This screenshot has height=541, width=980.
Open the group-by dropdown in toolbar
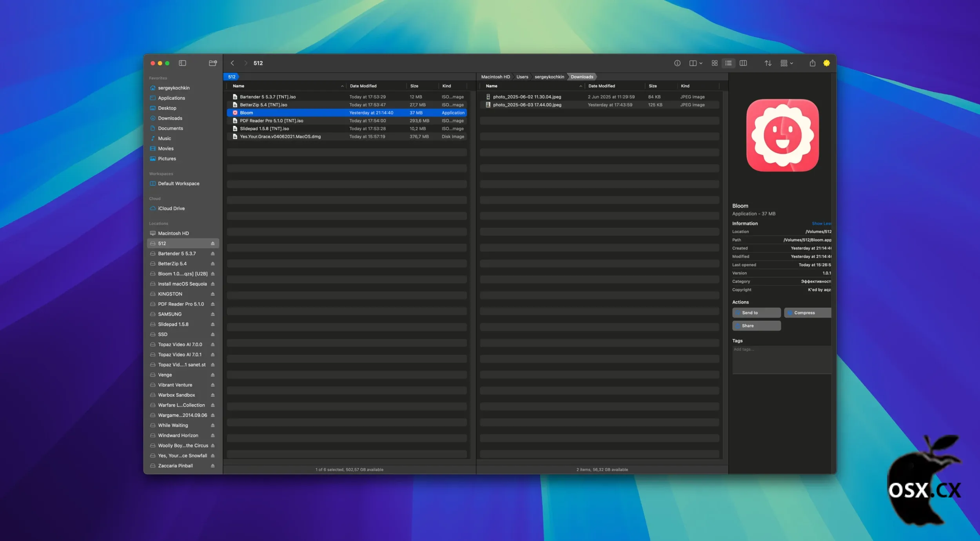(x=787, y=63)
